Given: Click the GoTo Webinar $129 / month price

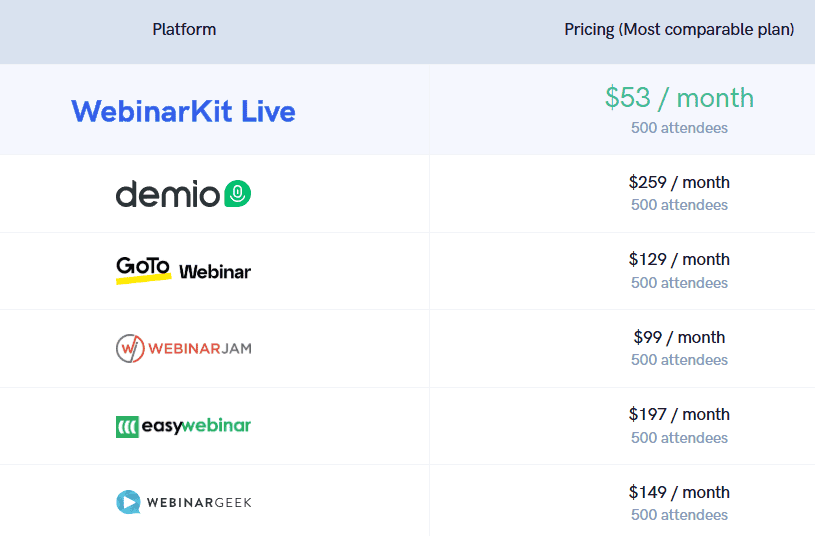Looking at the screenshot, I should pos(679,259).
